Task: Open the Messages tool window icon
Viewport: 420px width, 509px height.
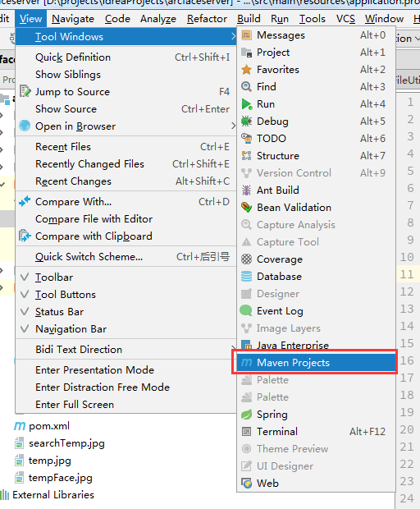Action: pyautogui.click(x=246, y=35)
